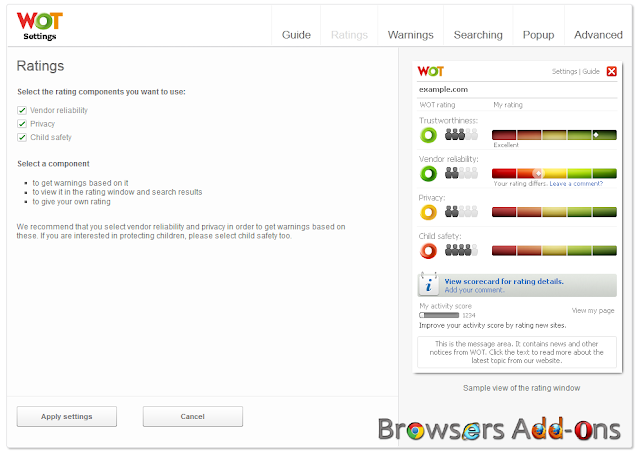Set rating on Trustworthiness color bar

tap(554, 135)
